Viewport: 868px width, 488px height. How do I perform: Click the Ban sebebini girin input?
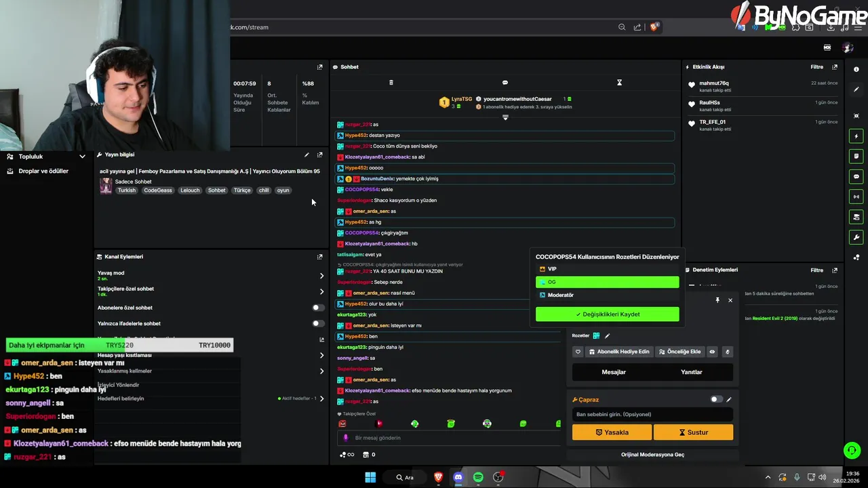tap(652, 414)
